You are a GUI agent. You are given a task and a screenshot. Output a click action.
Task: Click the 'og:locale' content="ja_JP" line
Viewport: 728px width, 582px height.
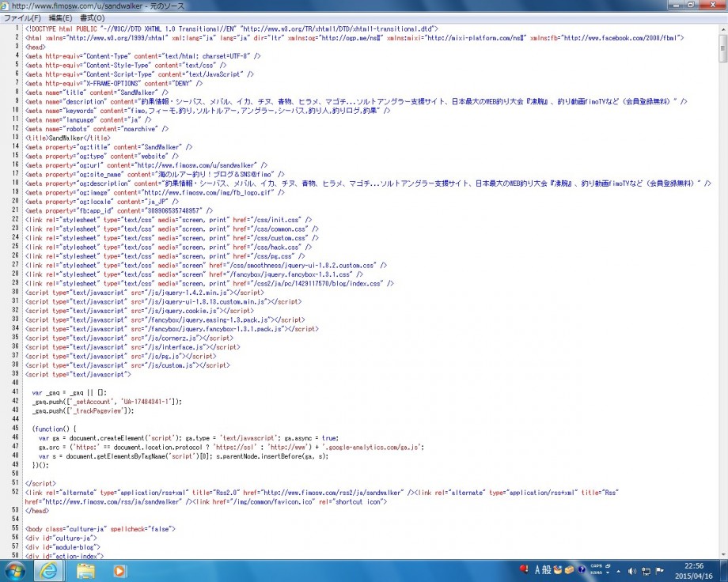101,202
